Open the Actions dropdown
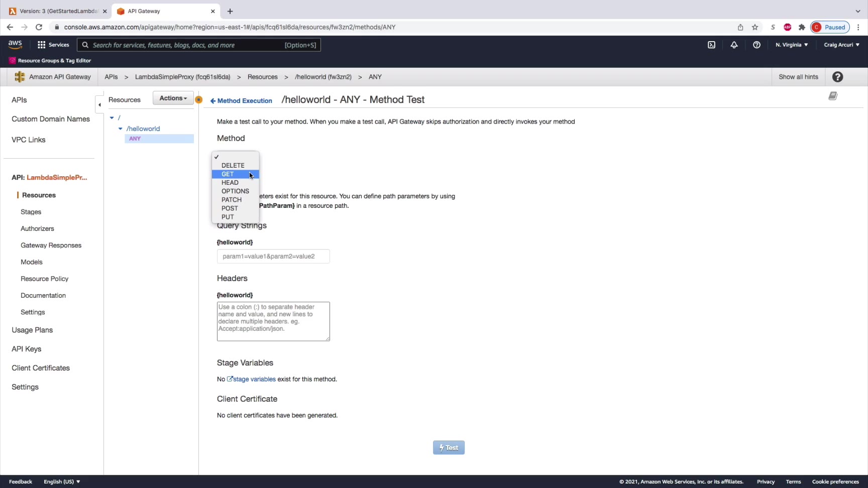Viewport: 868px width, 488px height. [173, 98]
